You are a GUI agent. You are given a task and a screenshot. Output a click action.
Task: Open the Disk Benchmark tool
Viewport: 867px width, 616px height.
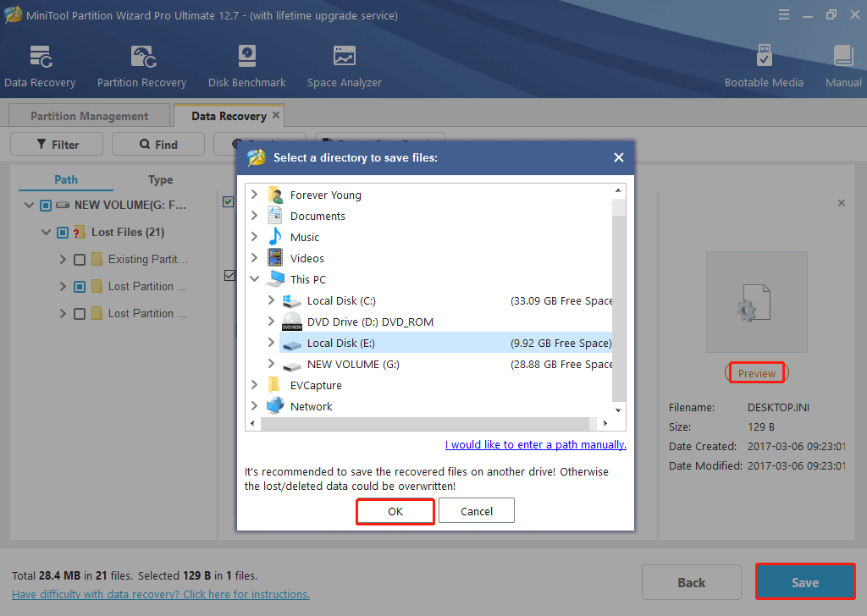tap(246, 67)
